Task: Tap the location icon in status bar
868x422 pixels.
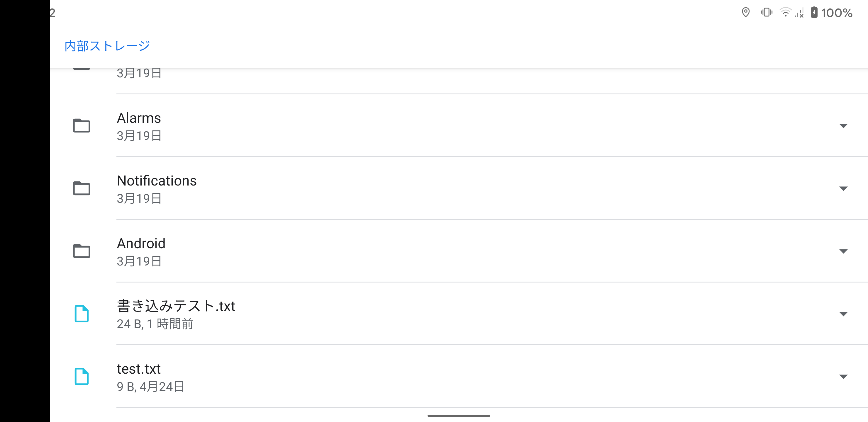Action: [x=745, y=13]
